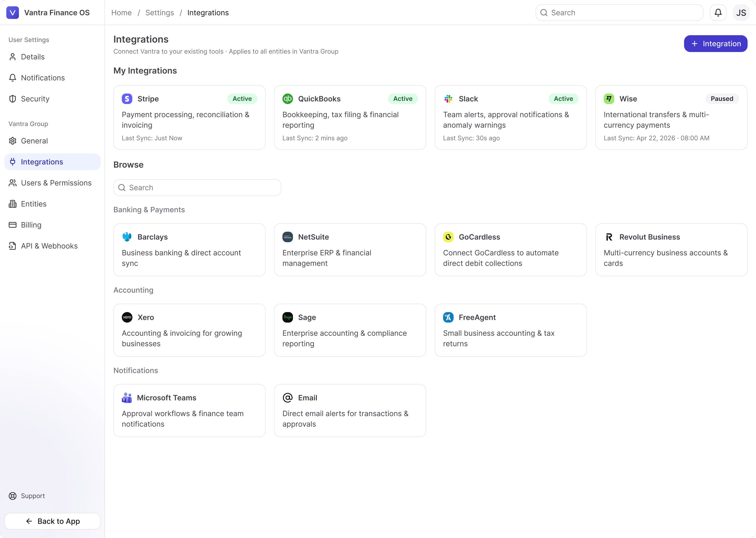The image size is (756, 538).
Task: Click Wise's Paused status badge
Action: 722,99
